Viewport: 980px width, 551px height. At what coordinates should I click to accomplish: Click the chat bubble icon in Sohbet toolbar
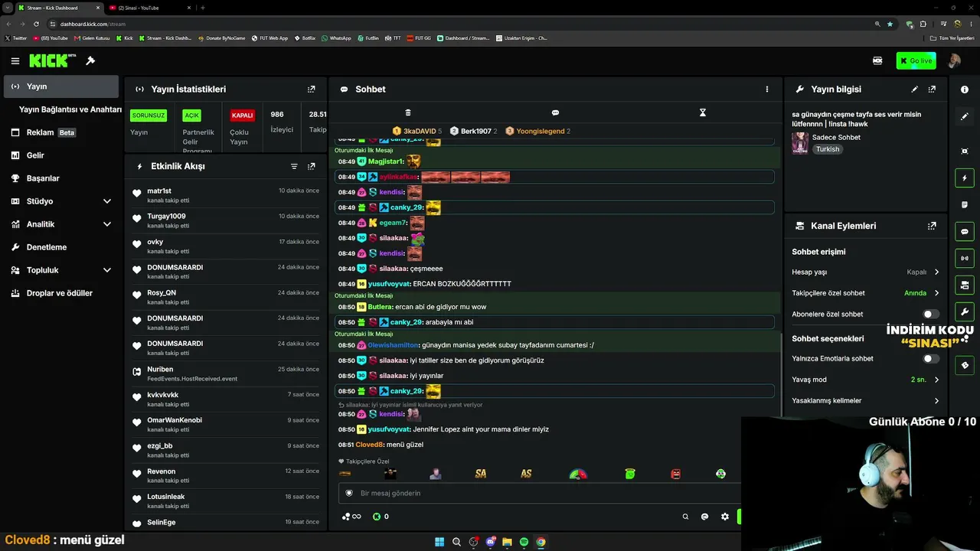pyautogui.click(x=555, y=112)
